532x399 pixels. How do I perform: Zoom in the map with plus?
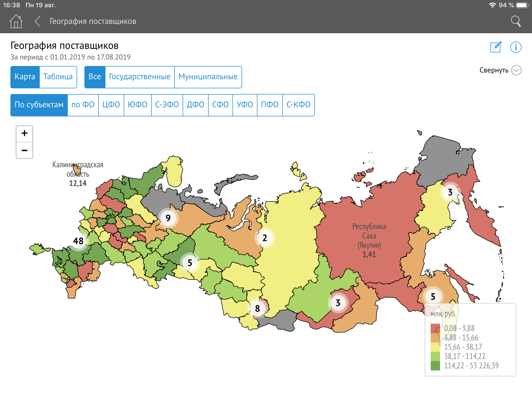(x=24, y=134)
